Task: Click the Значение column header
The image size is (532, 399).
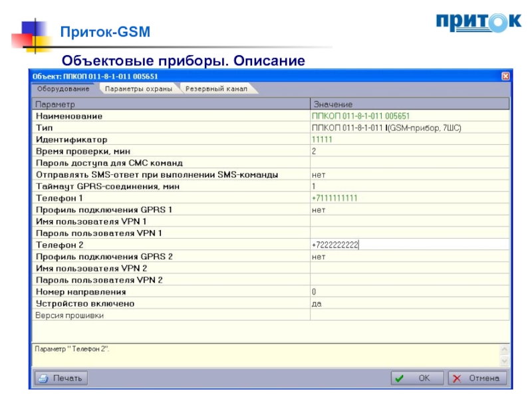Action: point(409,104)
